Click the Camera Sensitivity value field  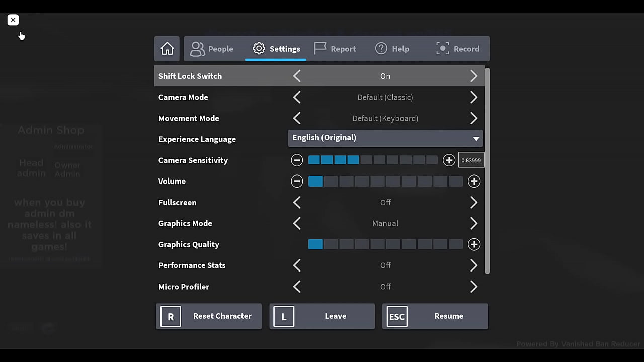(x=471, y=160)
